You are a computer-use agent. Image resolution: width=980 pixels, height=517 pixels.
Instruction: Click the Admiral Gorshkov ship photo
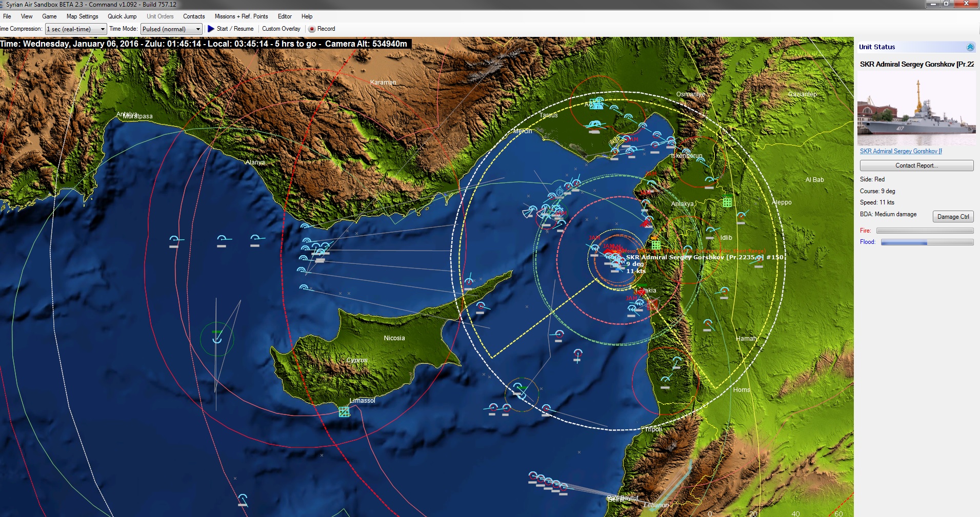point(916,109)
